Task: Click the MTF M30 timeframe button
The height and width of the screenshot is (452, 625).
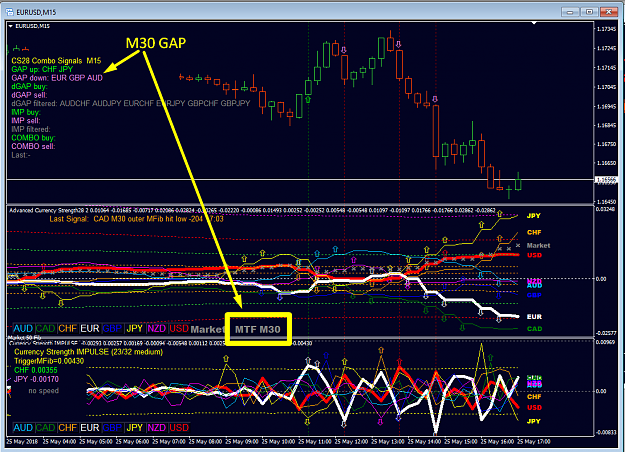Action: pos(258,329)
